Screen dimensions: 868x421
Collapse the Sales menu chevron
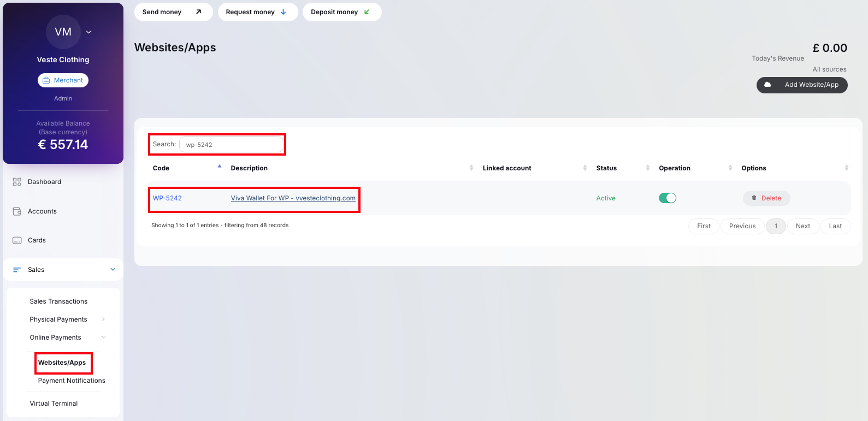[113, 269]
